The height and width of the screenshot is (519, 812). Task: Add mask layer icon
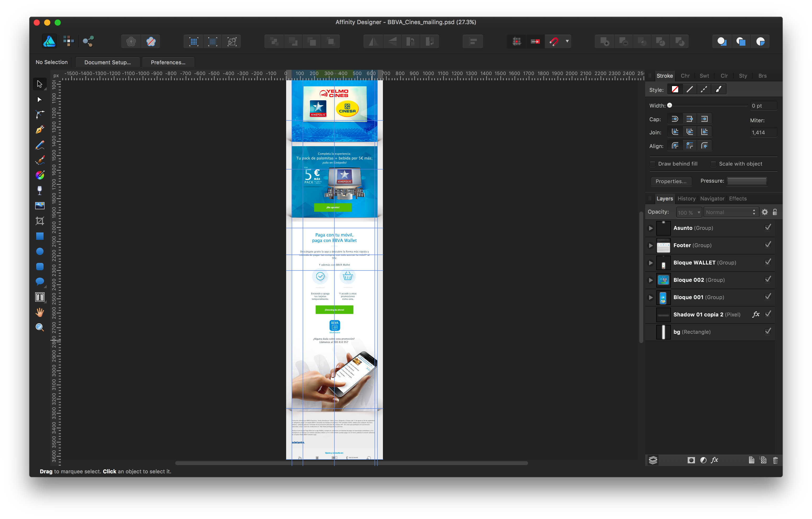691,460
